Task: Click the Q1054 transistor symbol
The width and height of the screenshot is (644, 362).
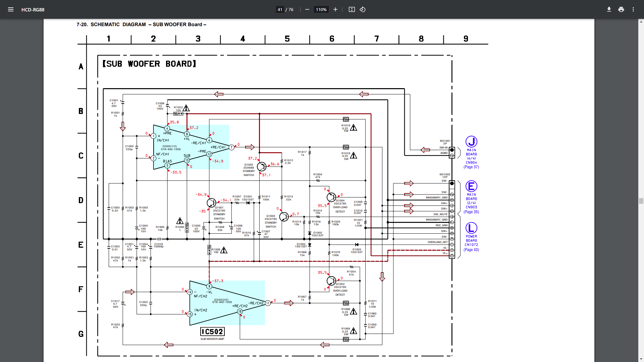Action: tap(331, 281)
